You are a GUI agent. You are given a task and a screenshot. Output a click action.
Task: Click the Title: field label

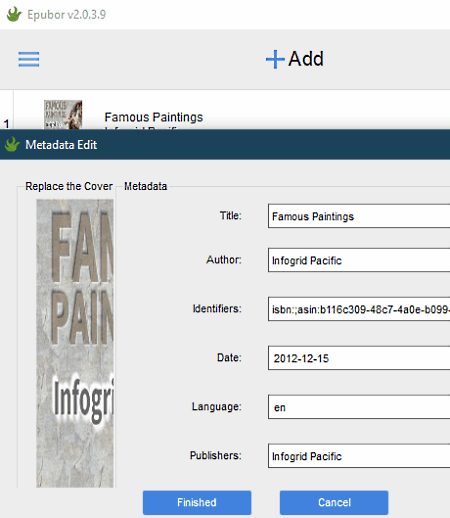(x=230, y=216)
